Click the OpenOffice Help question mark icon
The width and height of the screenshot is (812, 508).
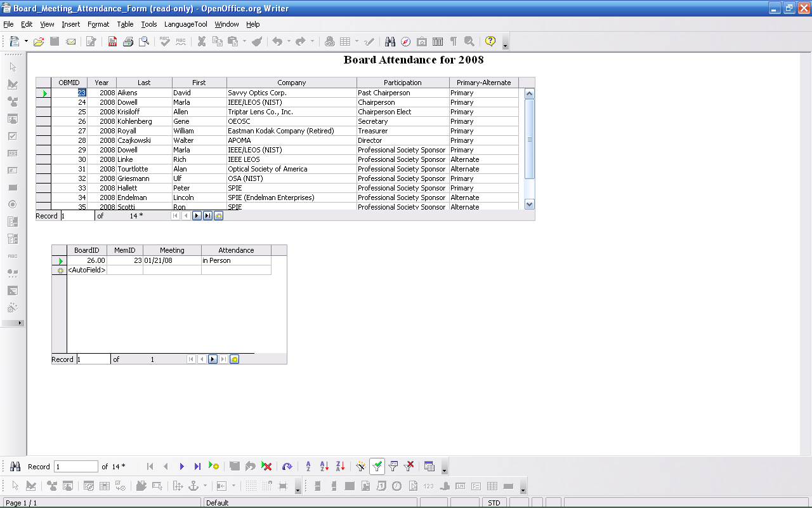coord(490,41)
